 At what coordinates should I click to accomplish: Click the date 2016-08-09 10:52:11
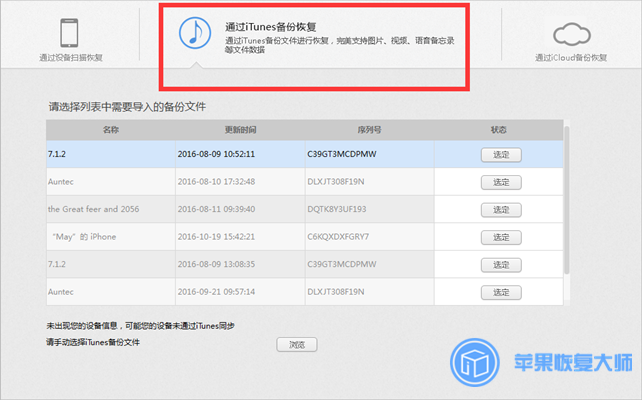click(x=216, y=154)
